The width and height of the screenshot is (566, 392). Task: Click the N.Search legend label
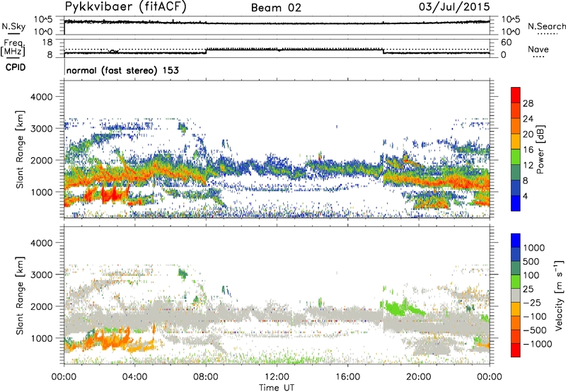[547, 26]
